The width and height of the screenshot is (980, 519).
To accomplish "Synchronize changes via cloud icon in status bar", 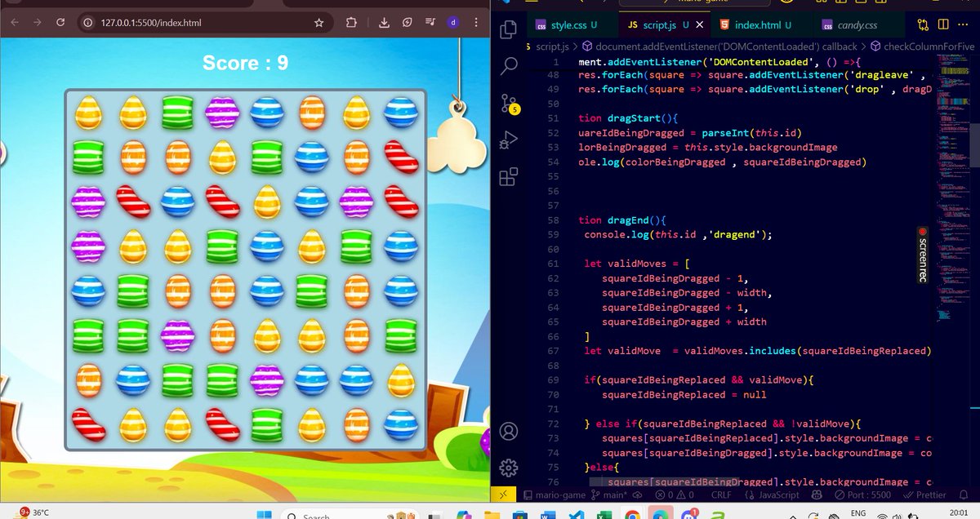I will coord(638,495).
